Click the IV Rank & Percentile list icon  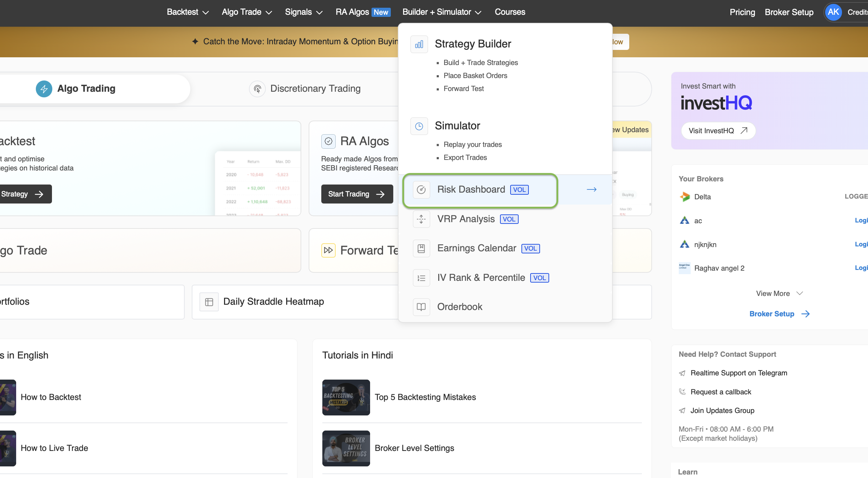click(x=421, y=278)
